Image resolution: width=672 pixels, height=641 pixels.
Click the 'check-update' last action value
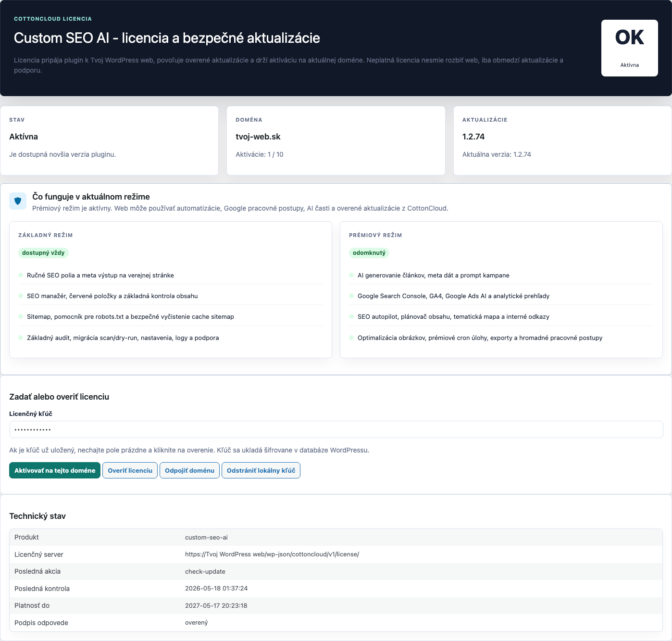(x=205, y=572)
